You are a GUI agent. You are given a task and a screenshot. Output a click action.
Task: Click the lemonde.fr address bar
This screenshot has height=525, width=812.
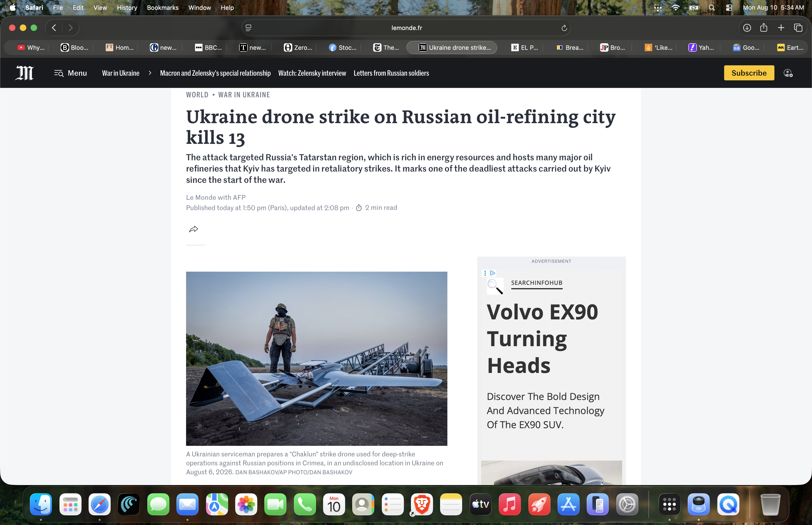pos(406,28)
